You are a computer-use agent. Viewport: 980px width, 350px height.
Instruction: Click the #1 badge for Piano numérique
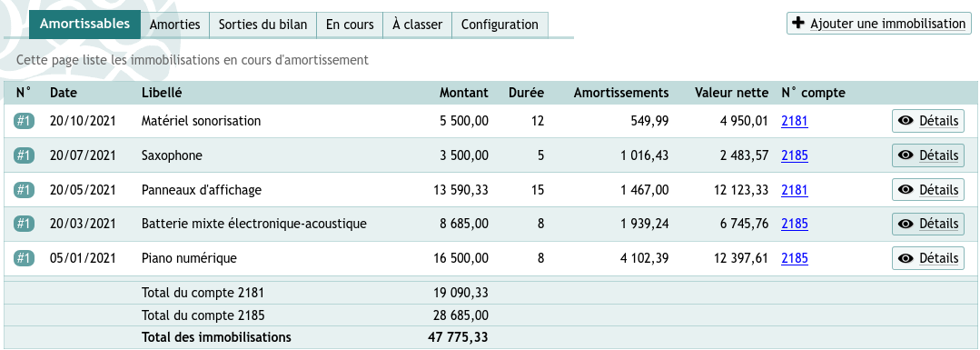point(24,258)
